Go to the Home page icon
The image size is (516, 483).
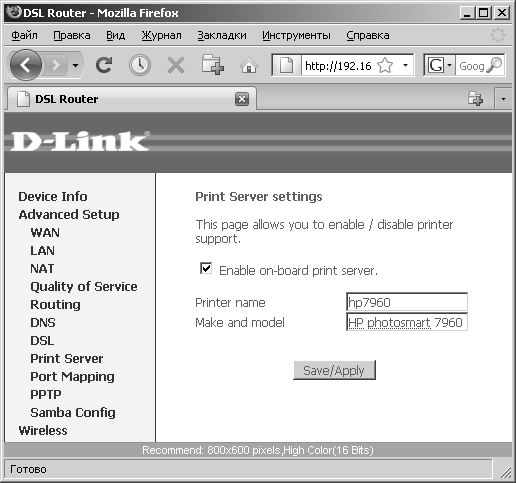(x=249, y=65)
